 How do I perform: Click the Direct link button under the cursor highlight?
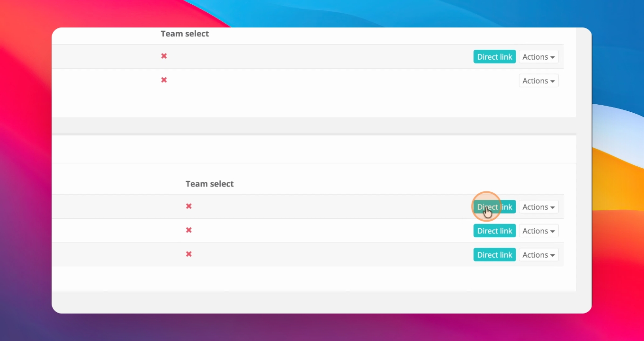(495, 207)
